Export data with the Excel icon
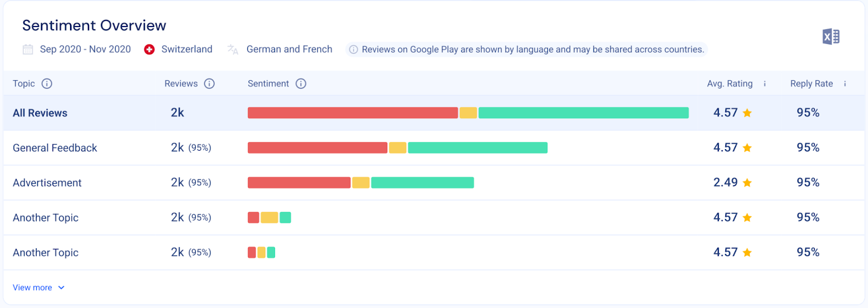Viewport: 868px width, 308px height. click(x=831, y=36)
